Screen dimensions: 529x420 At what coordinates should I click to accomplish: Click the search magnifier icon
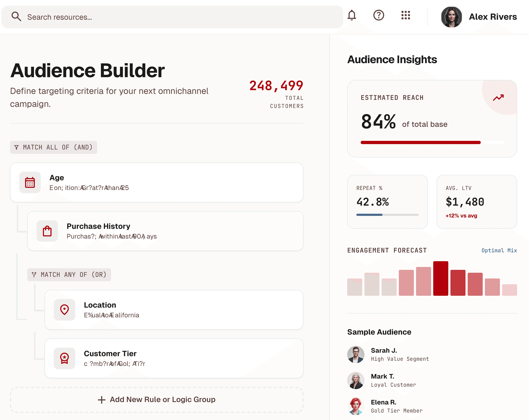click(16, 17)
